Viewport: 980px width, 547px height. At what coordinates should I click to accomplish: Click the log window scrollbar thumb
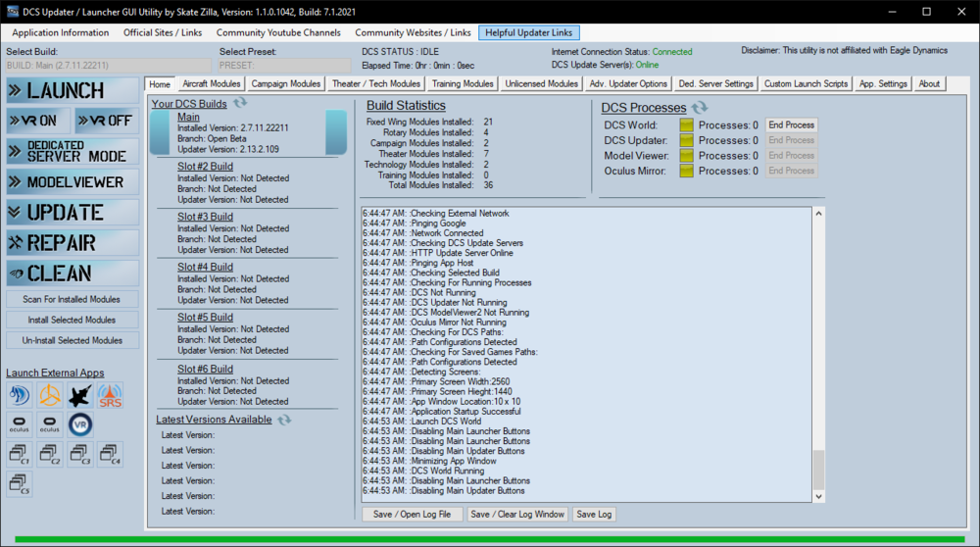tap(818, 470)
